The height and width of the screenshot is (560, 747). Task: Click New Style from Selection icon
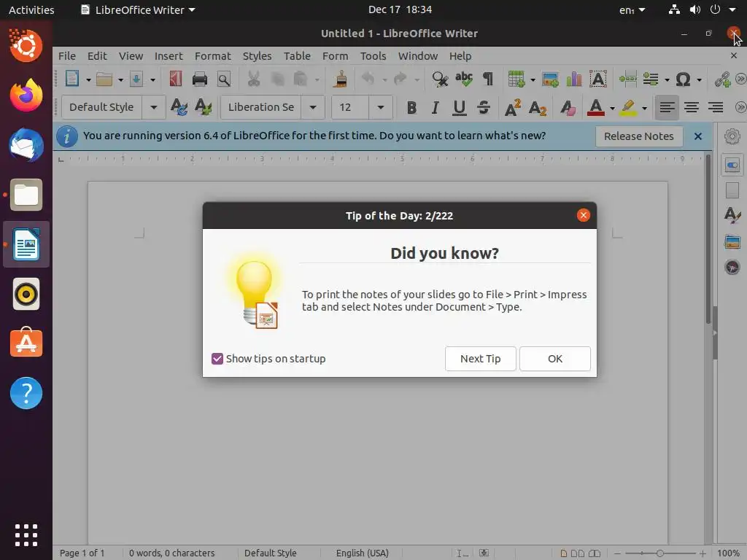pyautogui.click(x=203, y=107)
